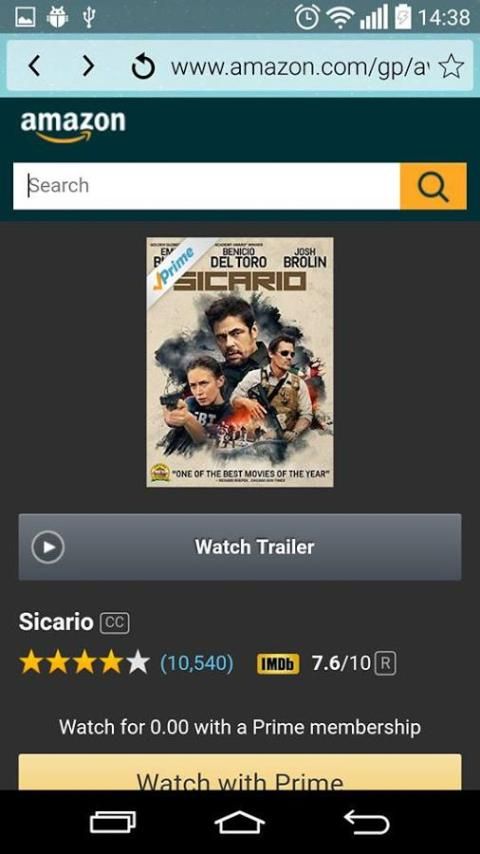
Task: Open the Sicario movie poster thumbnail
Action: click(240, 362)
